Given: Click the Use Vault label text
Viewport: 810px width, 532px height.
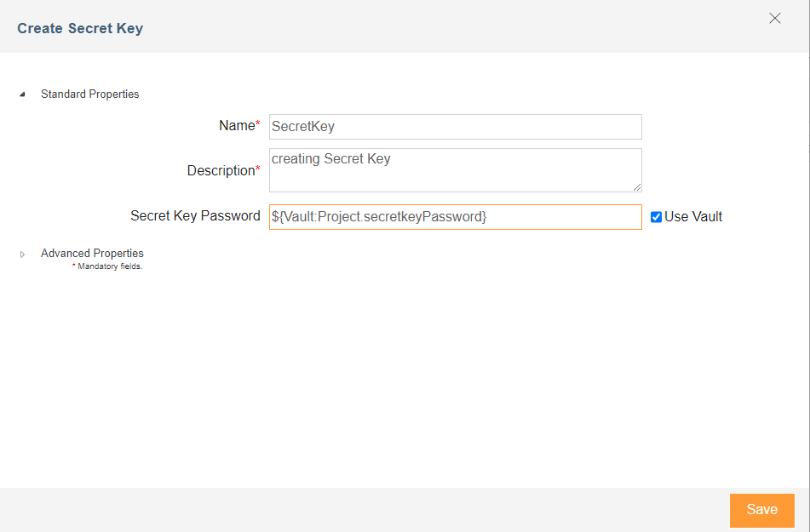Looking at the screenshot, I should click(x=693, y=217).
